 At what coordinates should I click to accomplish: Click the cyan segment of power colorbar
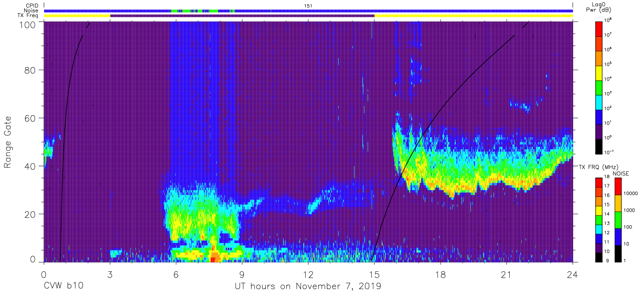click(x=599, y=101)
